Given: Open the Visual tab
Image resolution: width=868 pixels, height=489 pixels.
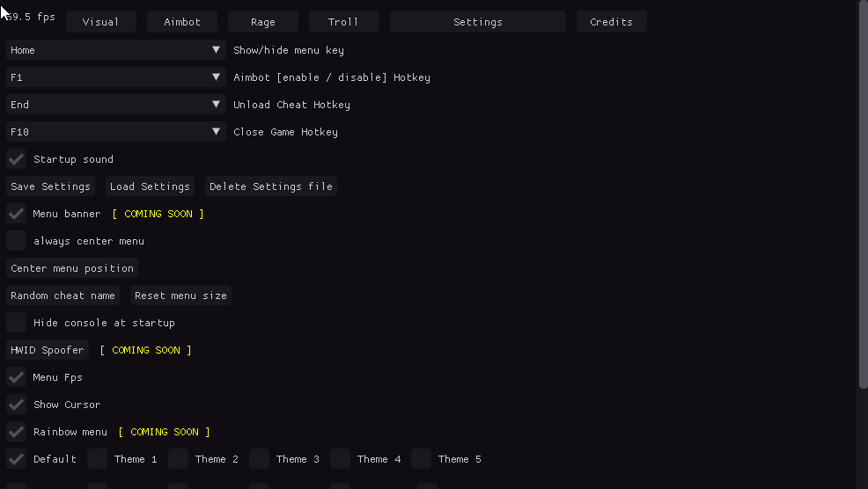Looking at the screenshot, I should (100, 22).
